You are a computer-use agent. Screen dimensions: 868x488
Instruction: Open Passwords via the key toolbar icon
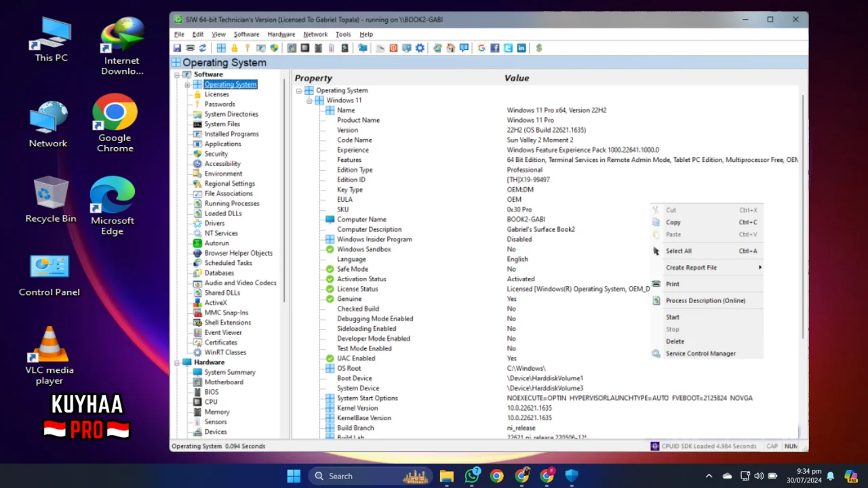click(x=248, y=48)
